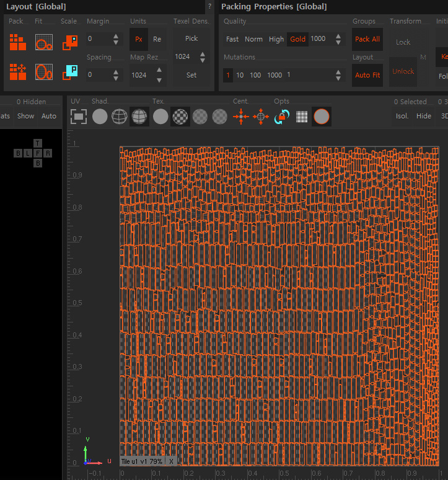Choose High packing quality
Image resolution: width=448 pixels, height=480 pixels.
pyautogui.click(x=276, y=39)
